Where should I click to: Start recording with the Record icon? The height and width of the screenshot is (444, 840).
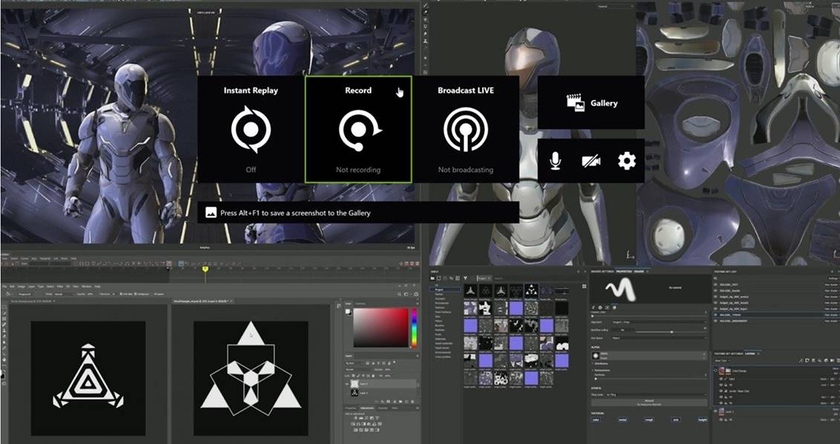pos(358,130)
